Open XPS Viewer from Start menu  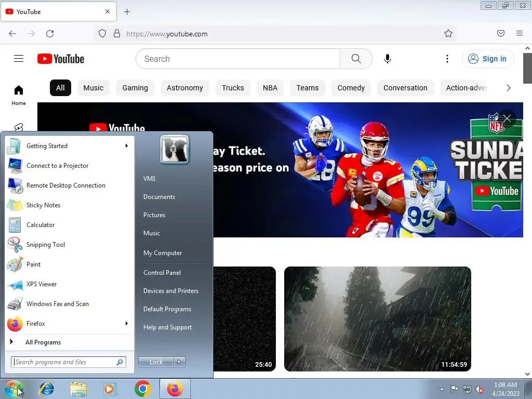[69, 284]
